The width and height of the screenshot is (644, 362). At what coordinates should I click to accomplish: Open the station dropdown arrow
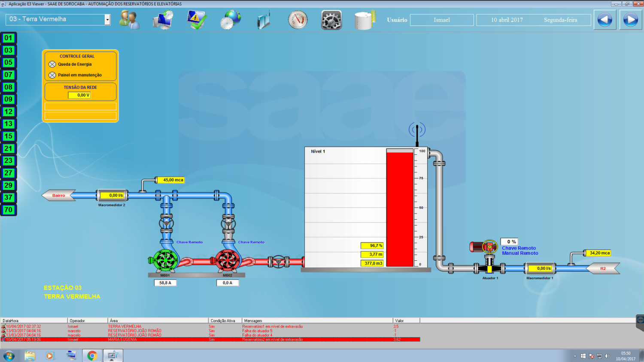pyautogui.click(x=107, y=20)
